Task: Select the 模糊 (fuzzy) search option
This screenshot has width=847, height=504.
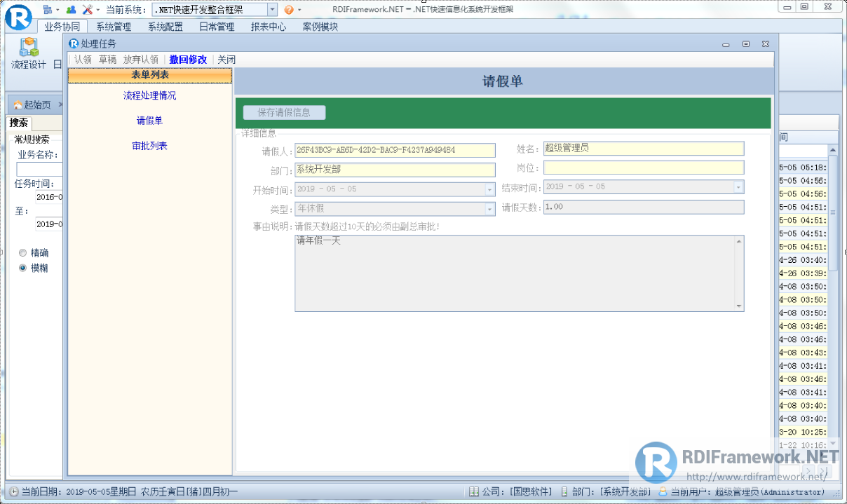Action: (22, 267)
